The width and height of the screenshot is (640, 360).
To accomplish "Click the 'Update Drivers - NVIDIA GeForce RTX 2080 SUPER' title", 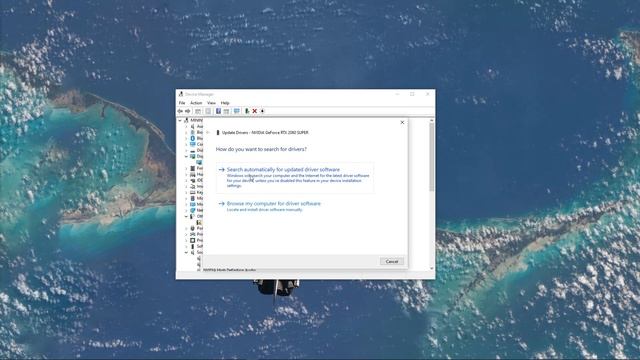I will pyautogui.click(x=265, y=133).
